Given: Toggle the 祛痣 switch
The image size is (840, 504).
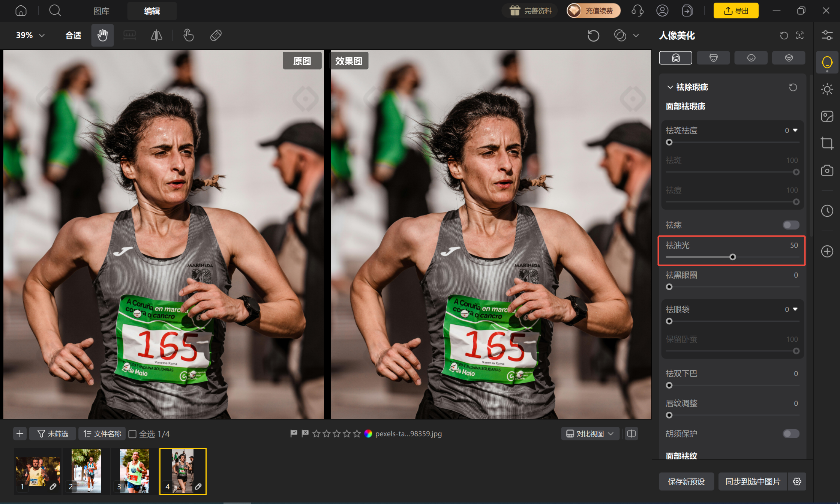Looking at the screenshot, I should pos(791,225).
